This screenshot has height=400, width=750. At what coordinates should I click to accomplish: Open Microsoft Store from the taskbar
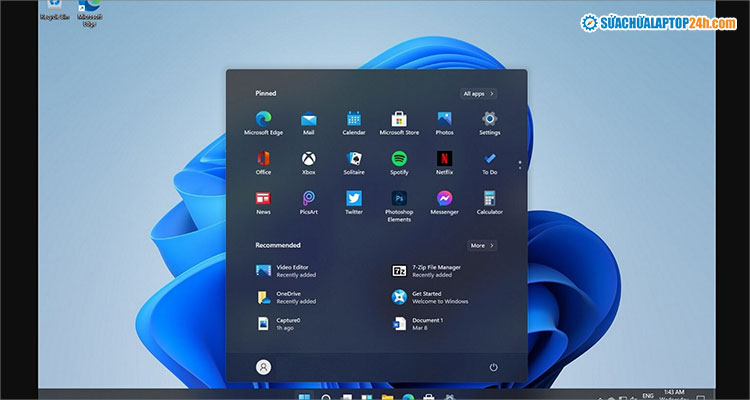[x=429, y=397]
